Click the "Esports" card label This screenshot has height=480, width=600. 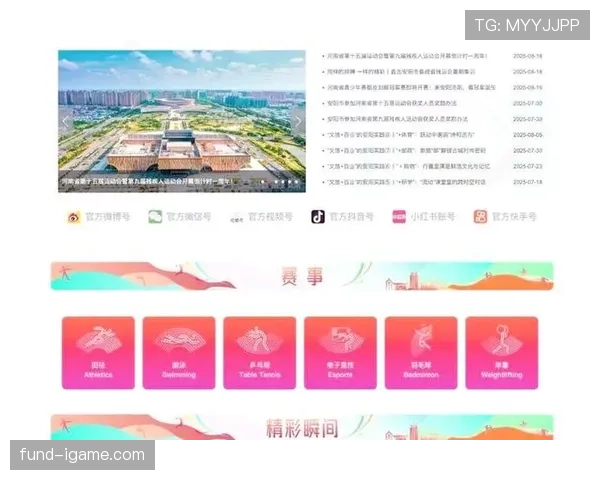(x=340, y=375)
